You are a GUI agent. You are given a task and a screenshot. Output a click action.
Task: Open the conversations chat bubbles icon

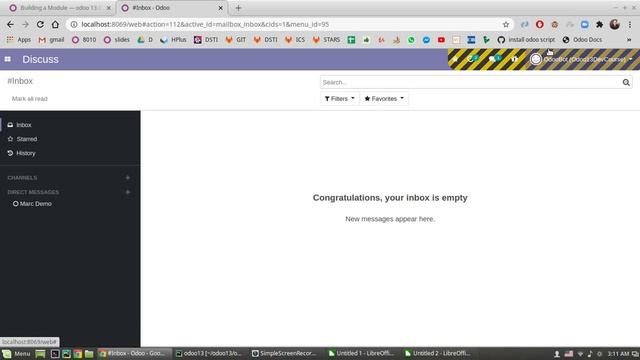click(x=494, y=59)
